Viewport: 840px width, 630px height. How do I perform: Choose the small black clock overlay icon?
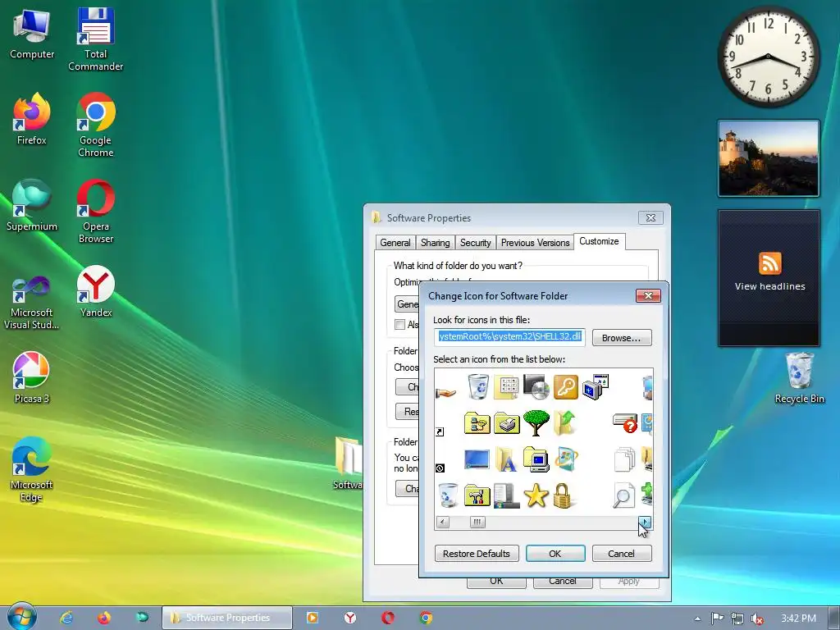[440, 468]
